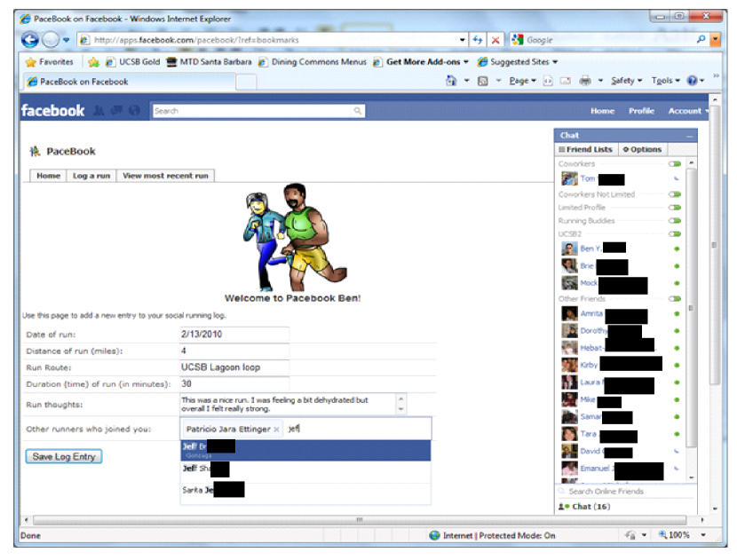This screenshot has height=560, width=737.
Task: Switch to the PaceBook Home tab
Action: pos(49,176)
